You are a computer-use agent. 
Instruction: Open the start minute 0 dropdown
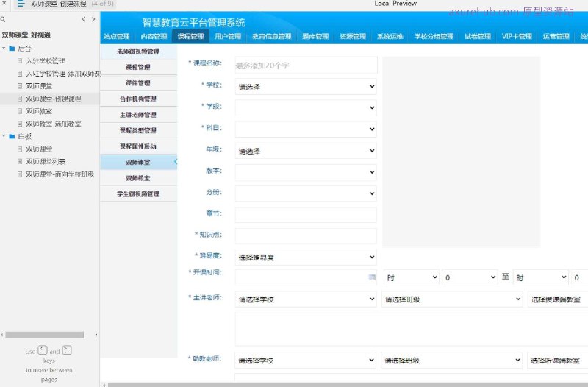click(x=470, y=277)
